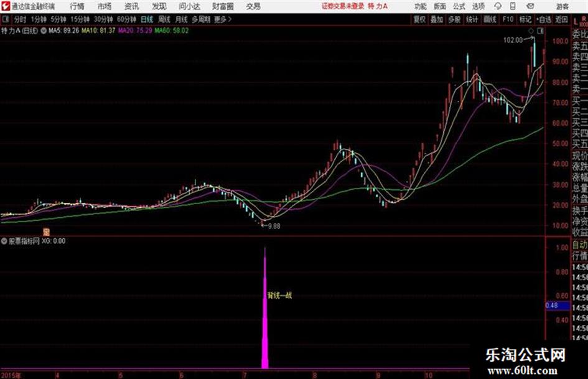Screen dimensions: 588x379
Task: Open the customer service headset icon
Action: [x=498, y=6]
